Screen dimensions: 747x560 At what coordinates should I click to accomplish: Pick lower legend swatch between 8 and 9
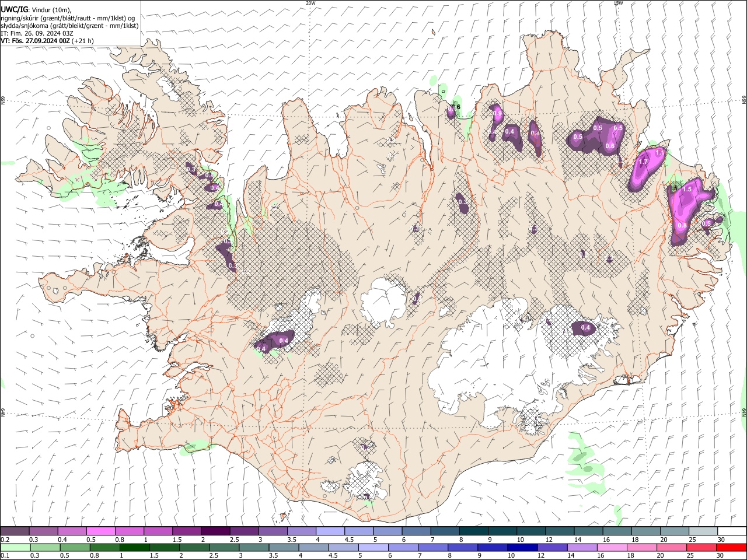tap(463, 548)
